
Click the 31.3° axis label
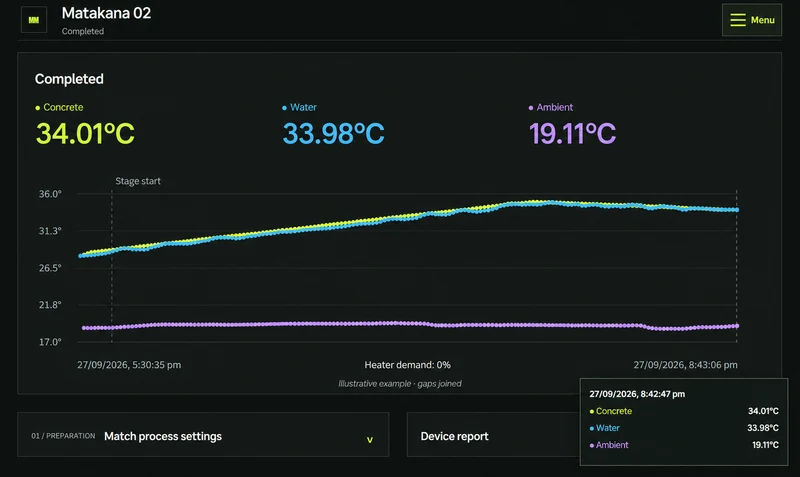tap(50, 231)
